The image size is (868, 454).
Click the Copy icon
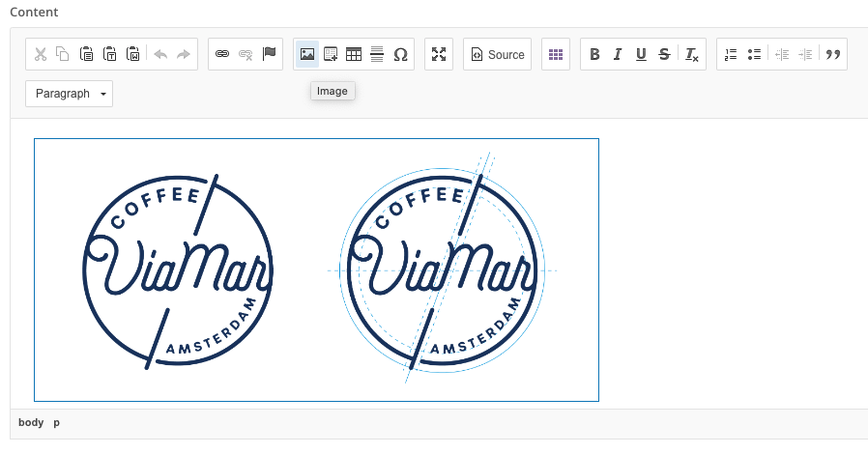63,54
